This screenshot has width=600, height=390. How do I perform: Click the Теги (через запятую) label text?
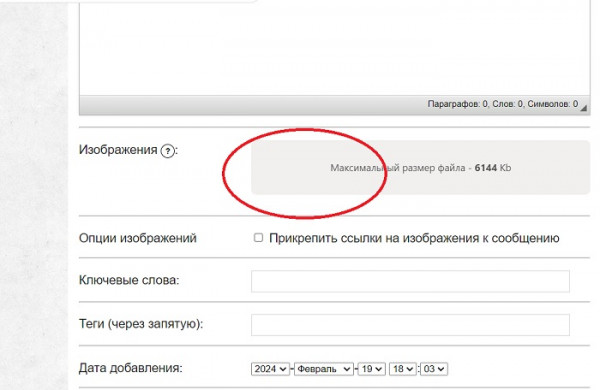point(141,324)
